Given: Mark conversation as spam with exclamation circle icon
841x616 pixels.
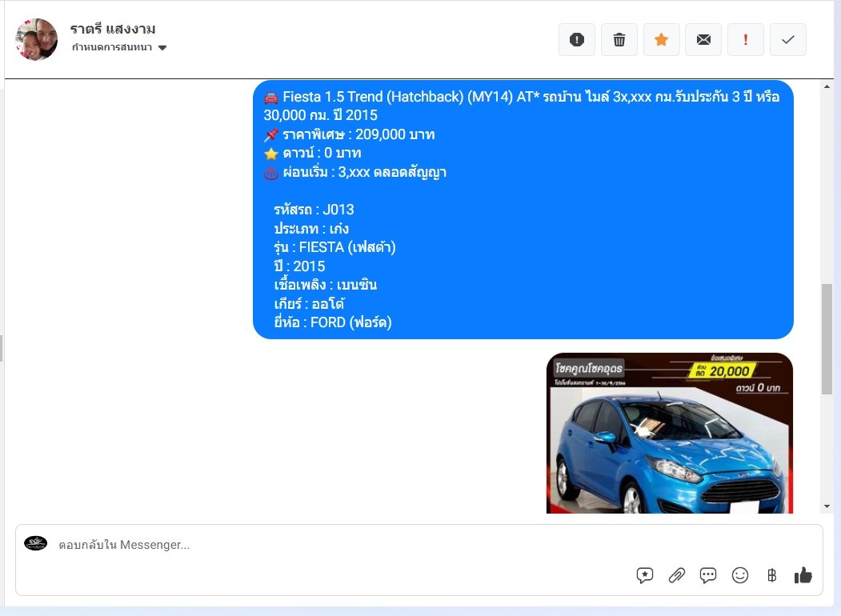Looking at the screenshot, I should (577, 40).
